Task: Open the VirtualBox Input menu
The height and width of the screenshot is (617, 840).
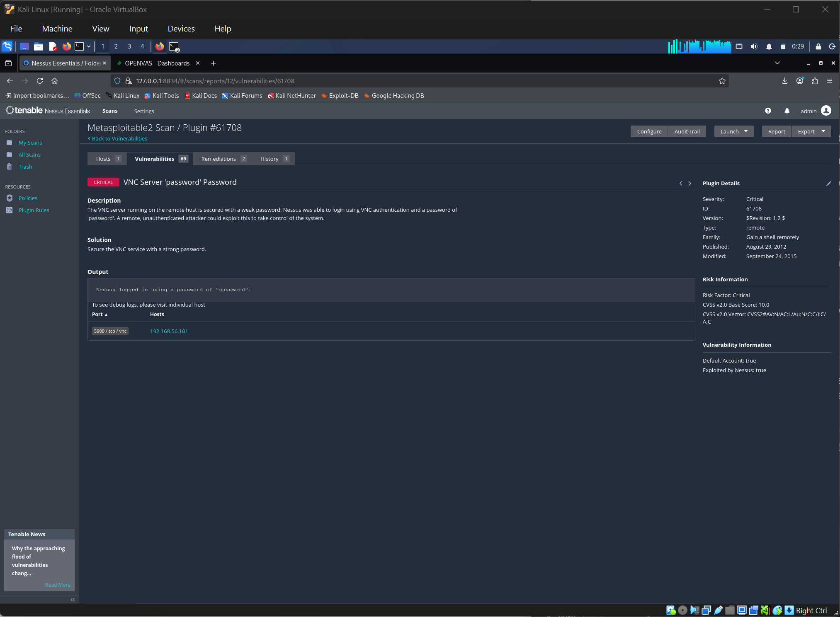Action: (x=138, y=29)
